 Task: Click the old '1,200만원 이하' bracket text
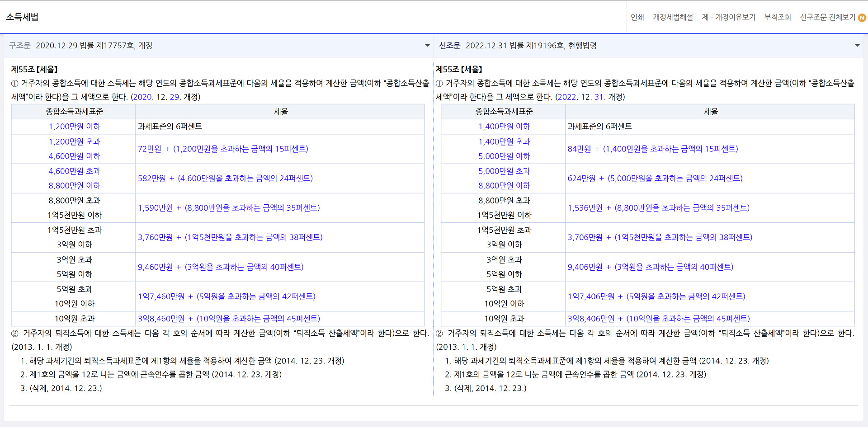(74, 127)
